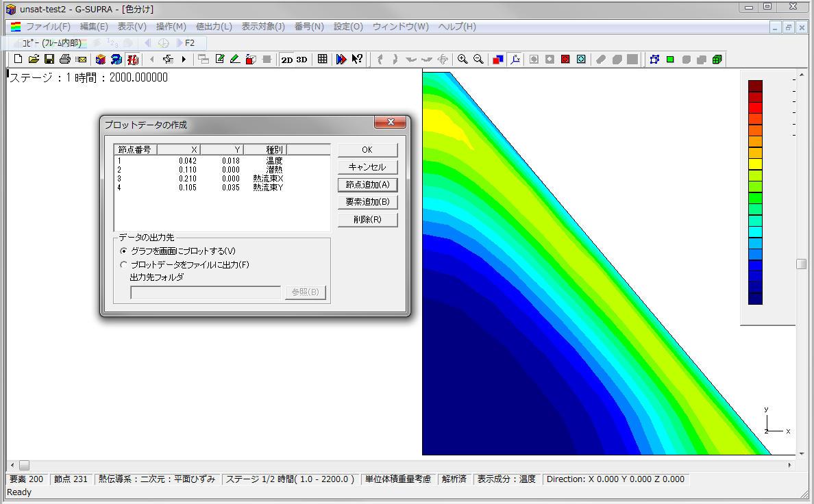The width and height of the screenshot is (814, 504).
Task: Click the vertical scrollbar thumb
Action: click(801, 264)
